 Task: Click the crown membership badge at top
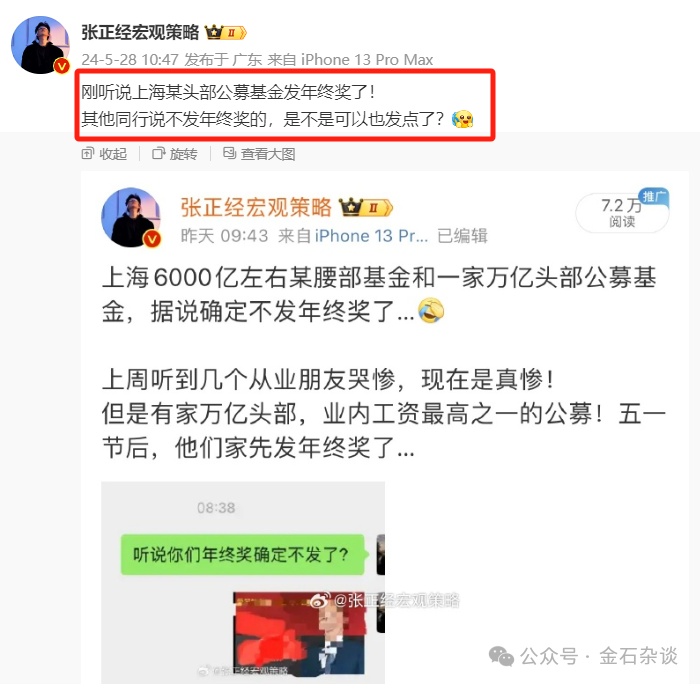point(225,33)
